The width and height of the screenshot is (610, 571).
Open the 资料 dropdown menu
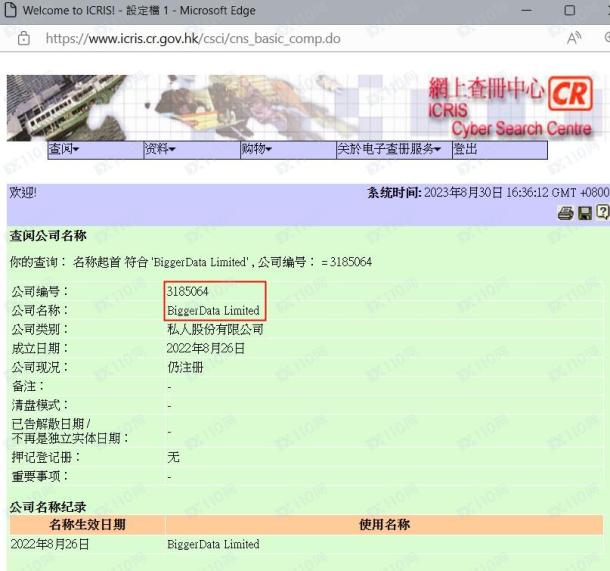tap(192, 149)
